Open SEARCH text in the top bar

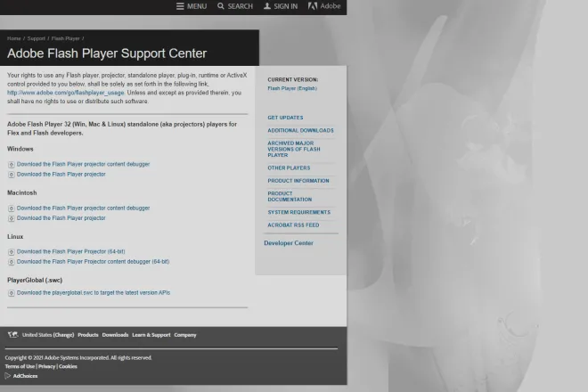pyautogui.click(x=241, y=6)
